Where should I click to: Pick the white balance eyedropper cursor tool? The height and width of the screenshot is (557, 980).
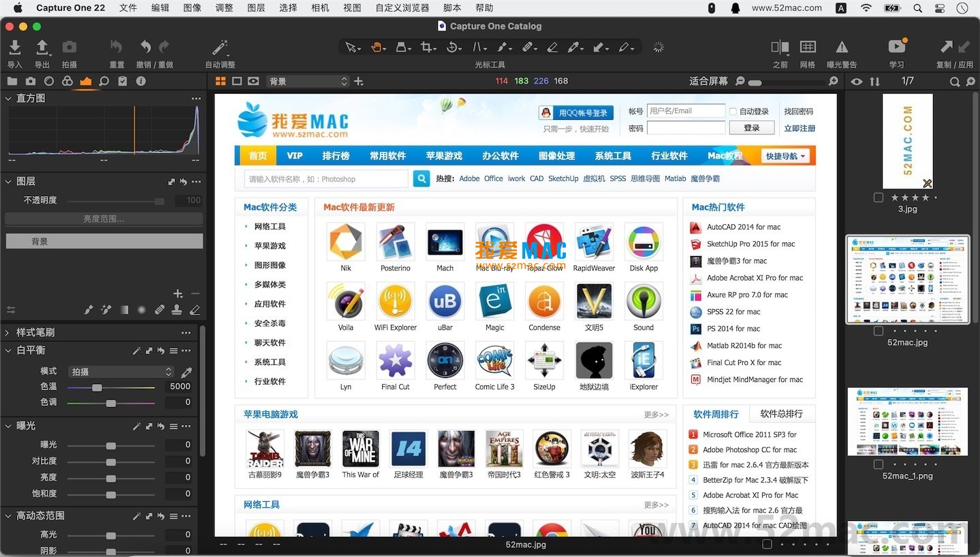click(x=574, y=47)
